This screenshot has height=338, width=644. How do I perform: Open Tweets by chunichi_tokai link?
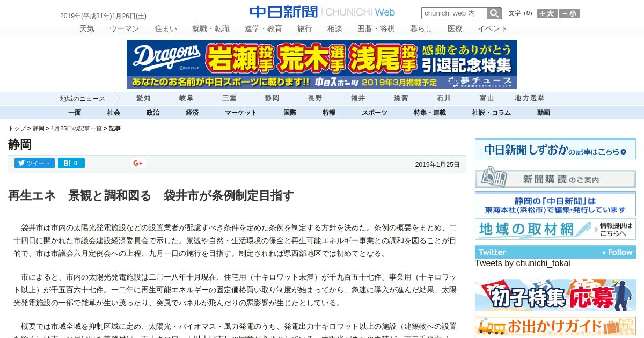(522, 263)
